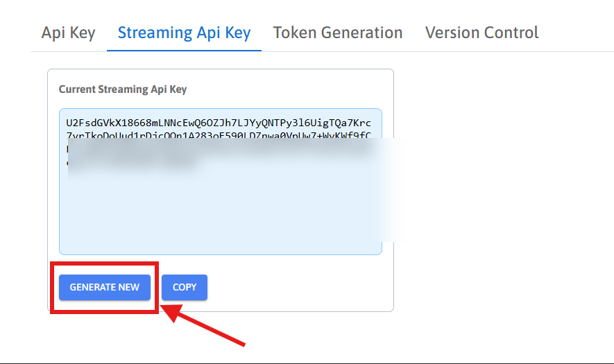
Task: Click the GENERATE NEW button
Action: pyautogui.click(x=105, y=287)
